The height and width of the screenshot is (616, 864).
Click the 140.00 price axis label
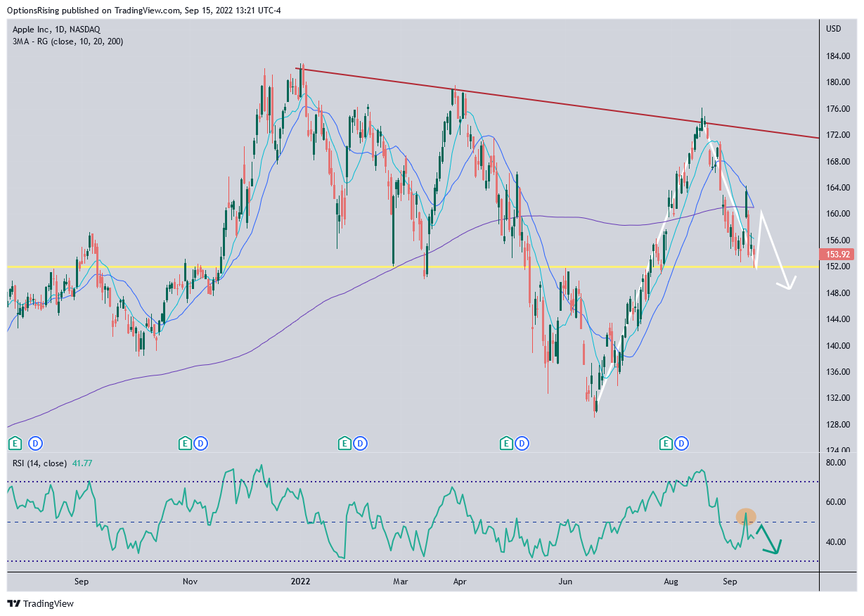837,346
